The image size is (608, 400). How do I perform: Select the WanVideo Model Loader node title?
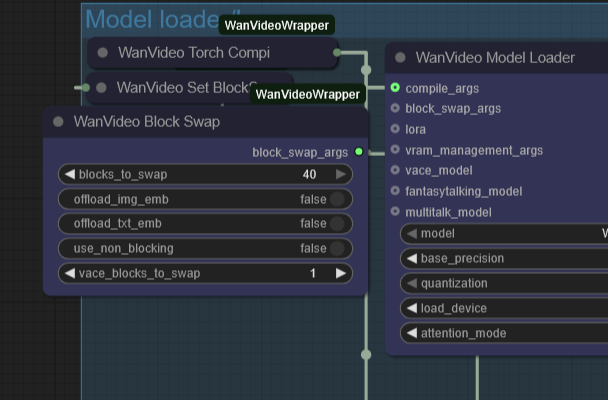pyautogui.click(x=495, y=58)
